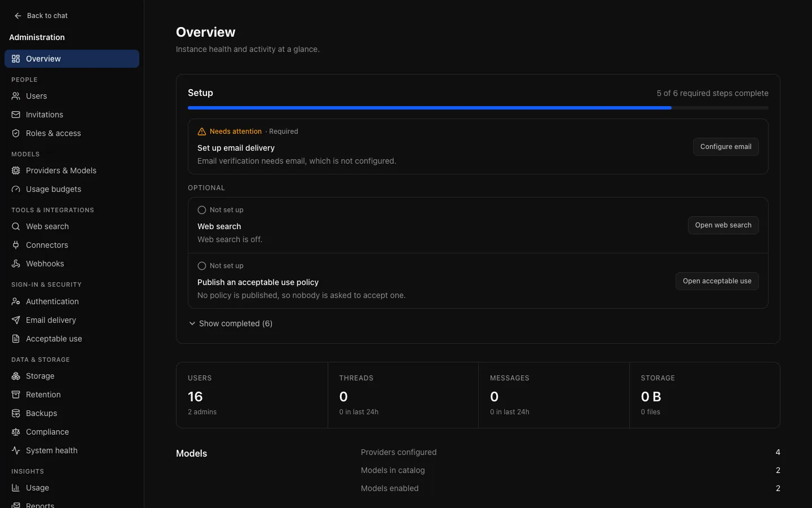The width and height of the screenshot is (812, 508).
Task: Click the Usage bar chart icon
Action: click(16, 488)
